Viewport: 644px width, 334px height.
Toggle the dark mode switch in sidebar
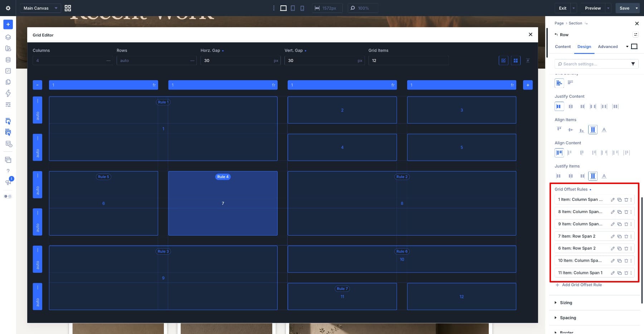point(8,196)
